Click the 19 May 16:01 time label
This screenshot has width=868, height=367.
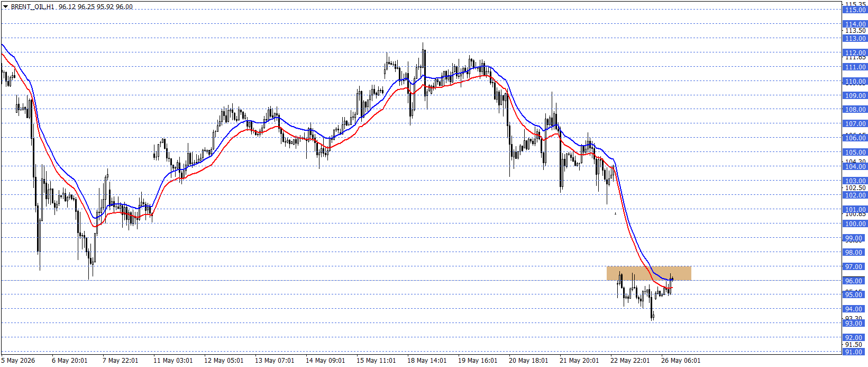tap(478, 360)
